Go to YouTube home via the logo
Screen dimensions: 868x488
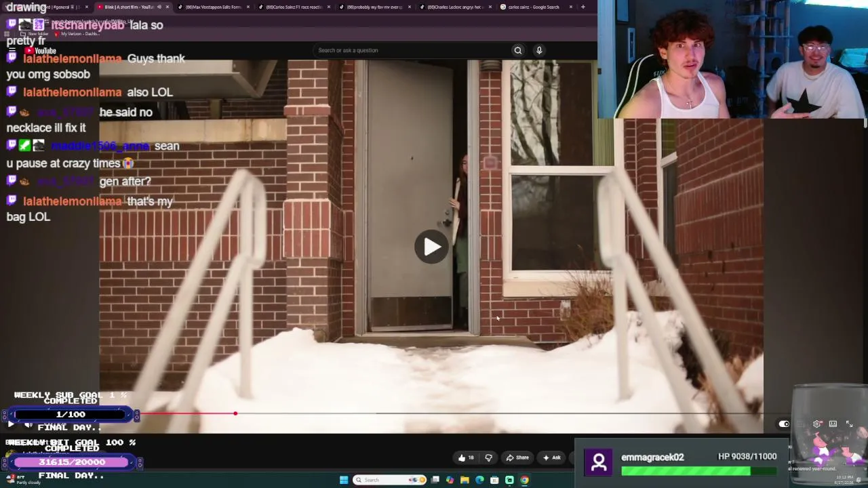coord(40,51)
